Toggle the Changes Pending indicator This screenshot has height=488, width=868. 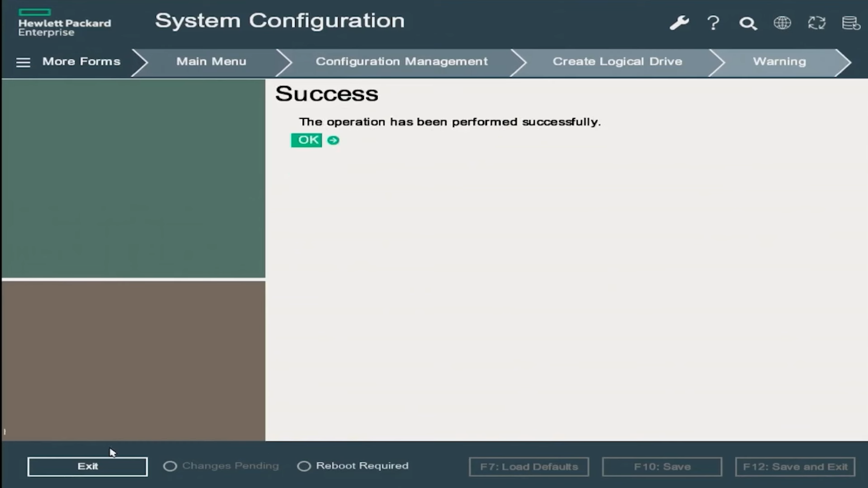click(170, 466)
